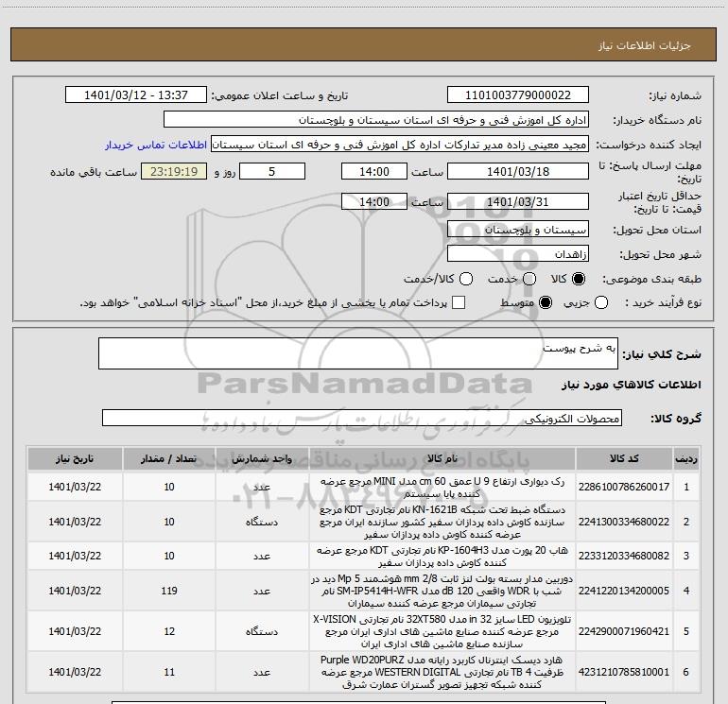Click the KP-1604H3 hub product name
728x704 pixels.
tap(442, 557)
